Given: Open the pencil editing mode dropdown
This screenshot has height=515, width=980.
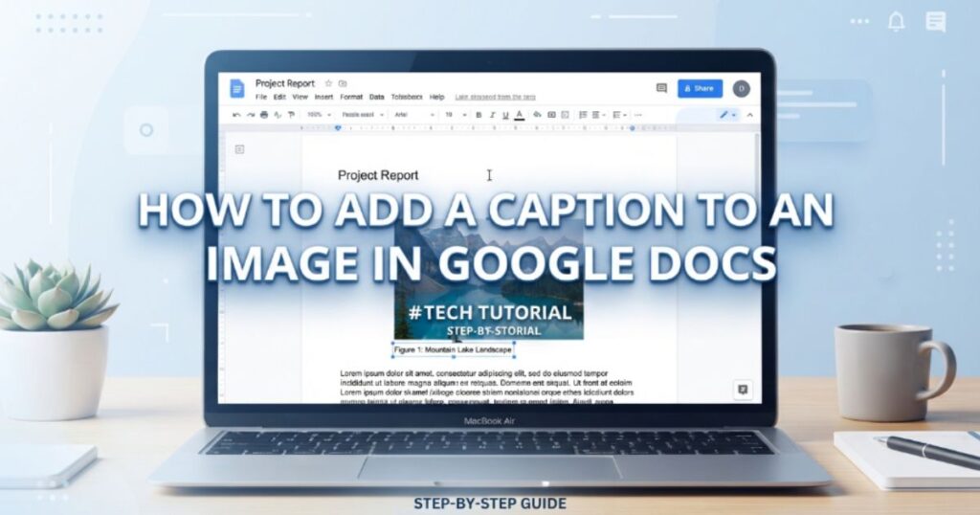Looking at the screenshot, I should [727, 115].
